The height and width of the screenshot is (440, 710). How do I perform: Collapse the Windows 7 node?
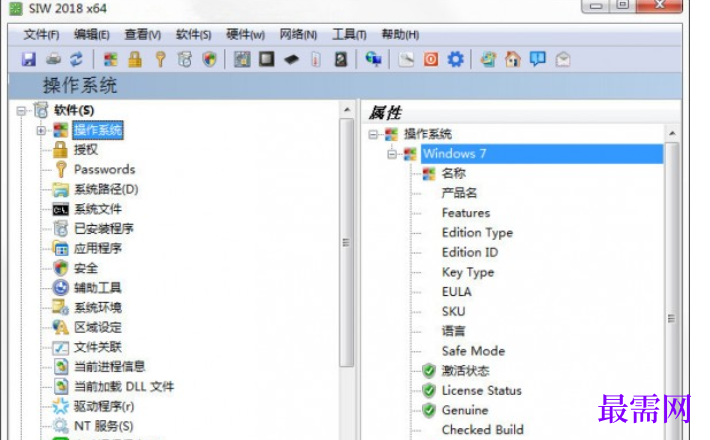[392, 154]
